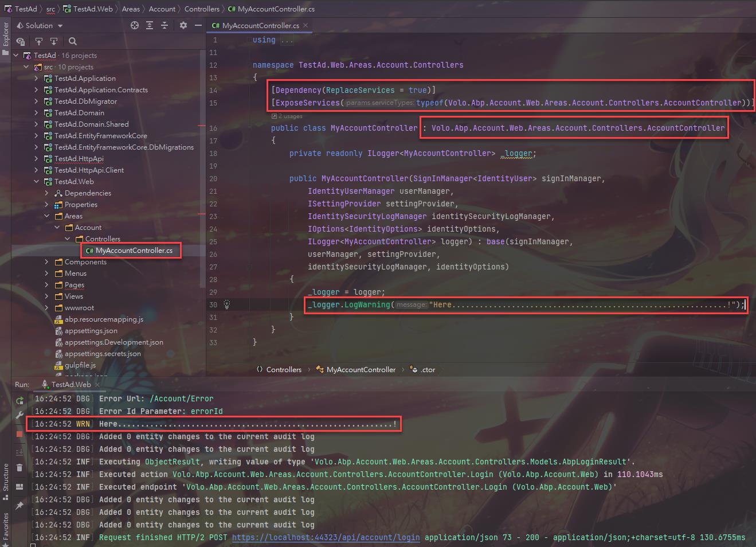The width and height of the screenshot is (756, 547).
Task: Click the Expand All icon in Solution panel
Action: [150, 25]
